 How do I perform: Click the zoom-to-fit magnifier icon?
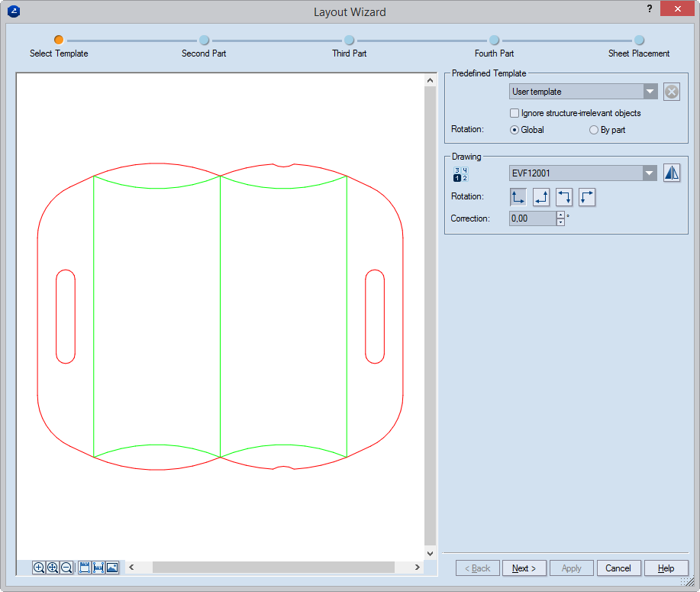(x=53, y=568)
